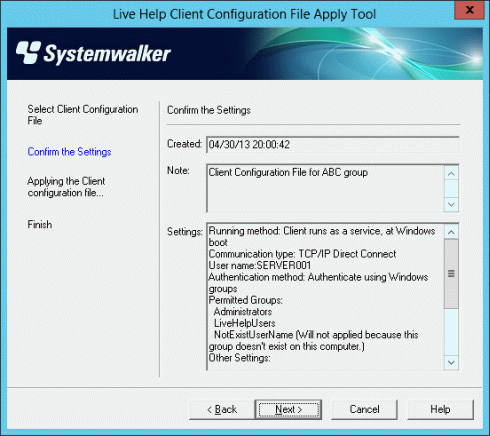Select 'Select Client Configuration File' step
This screenshot has height=436, width=490.
click(x=83, y=115)
